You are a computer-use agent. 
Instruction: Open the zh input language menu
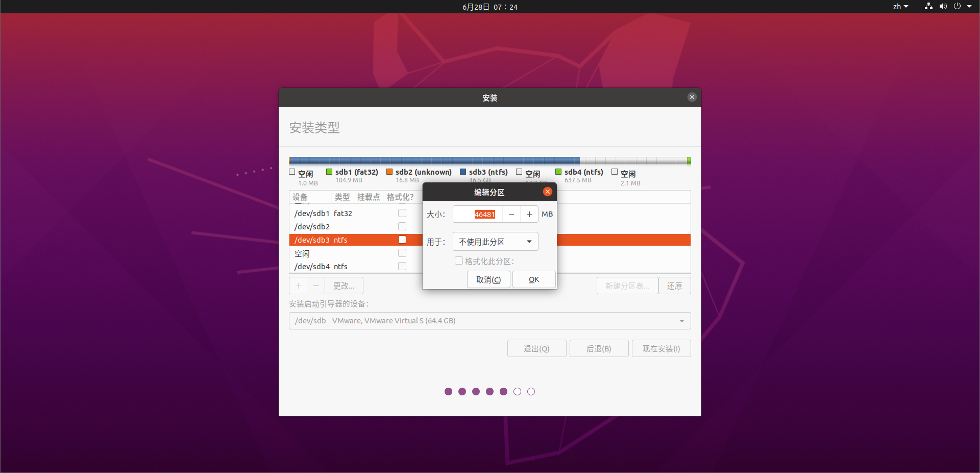click(x=900, y=7)
